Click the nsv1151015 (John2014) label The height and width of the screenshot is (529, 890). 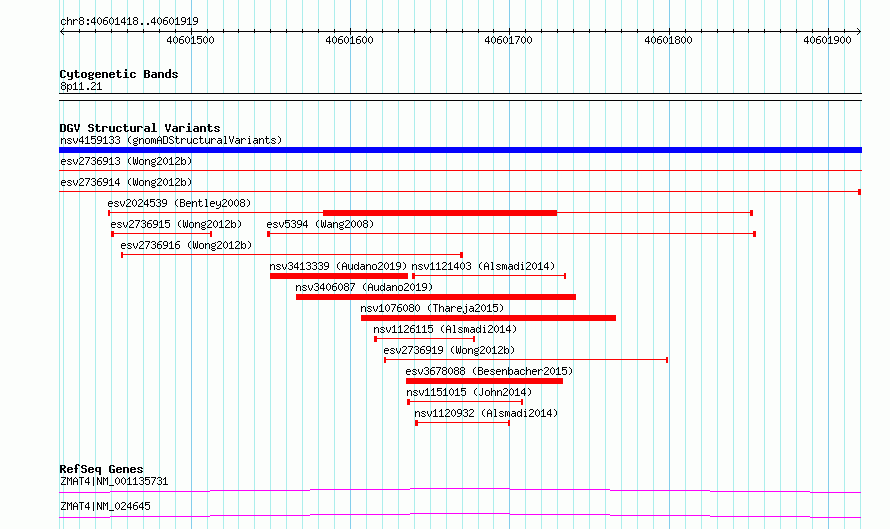(x=469, y=392)
